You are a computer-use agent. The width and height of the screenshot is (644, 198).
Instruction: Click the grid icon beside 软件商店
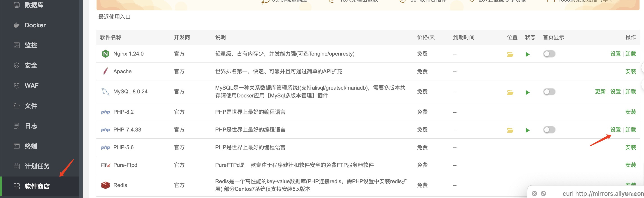tap(16, 186)
